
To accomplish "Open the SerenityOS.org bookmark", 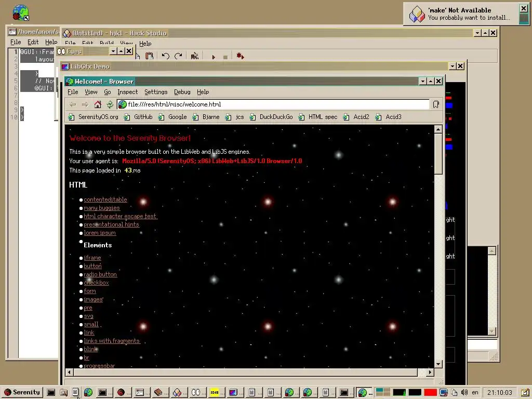I will pyautogui.click(x=94, y=117).
